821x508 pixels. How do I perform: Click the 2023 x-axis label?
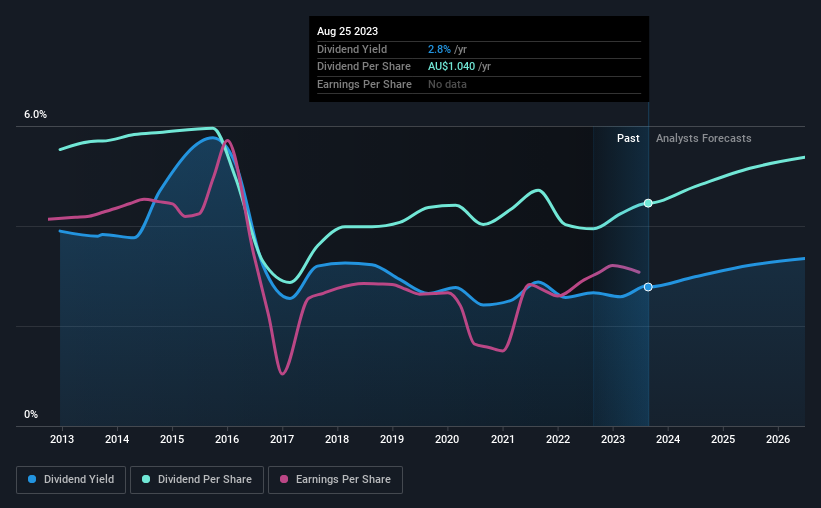click(x=613, y=439)
